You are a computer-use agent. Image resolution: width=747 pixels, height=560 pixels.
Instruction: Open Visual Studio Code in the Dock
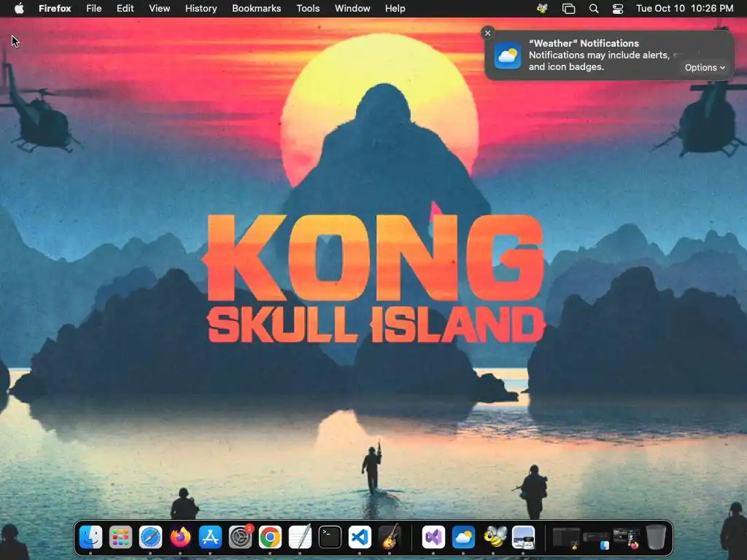[360, 537]
